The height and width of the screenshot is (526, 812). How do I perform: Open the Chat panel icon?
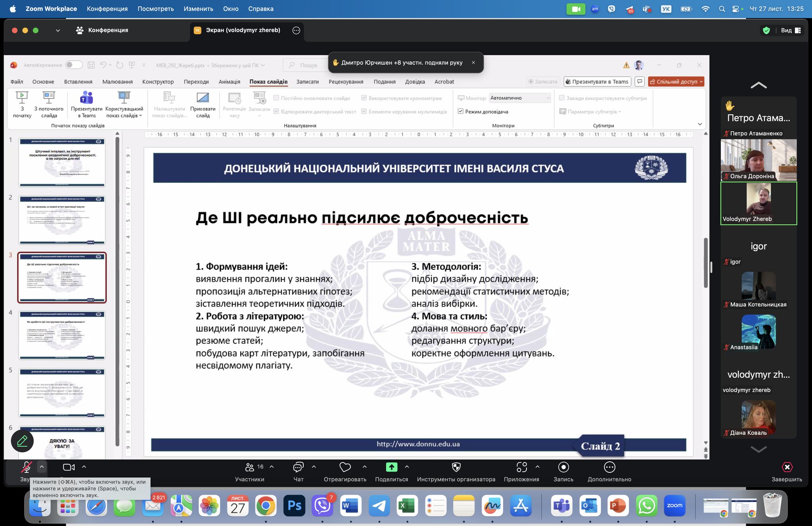point(298,467)
